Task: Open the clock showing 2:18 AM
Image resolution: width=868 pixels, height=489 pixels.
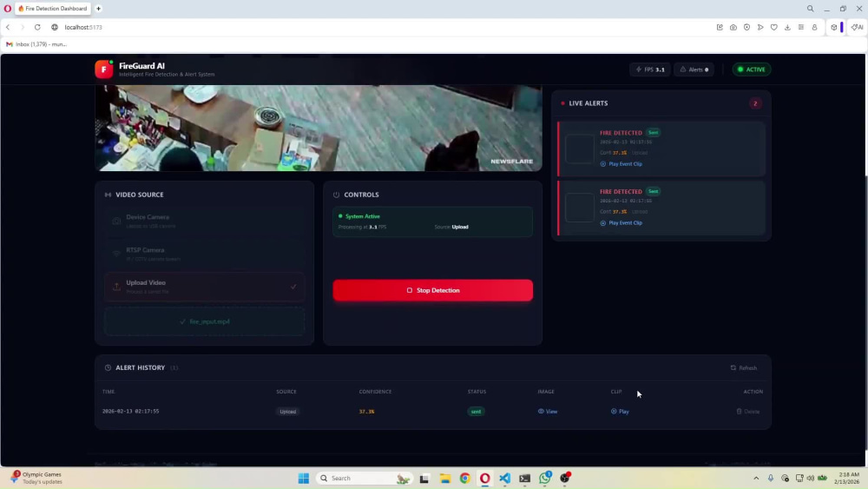Action: 849,478
